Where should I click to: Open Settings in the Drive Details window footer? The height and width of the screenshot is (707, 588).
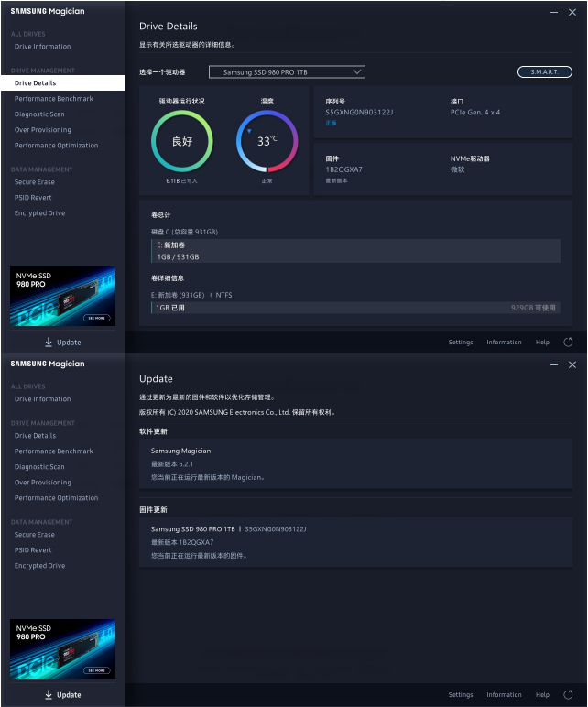tap(461, 343)
